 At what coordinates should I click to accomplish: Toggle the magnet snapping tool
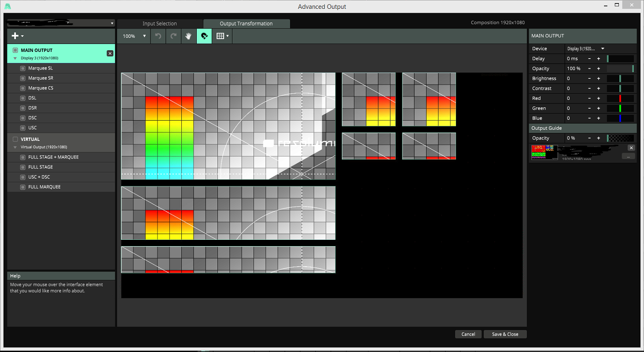click(x=204, y=36)
